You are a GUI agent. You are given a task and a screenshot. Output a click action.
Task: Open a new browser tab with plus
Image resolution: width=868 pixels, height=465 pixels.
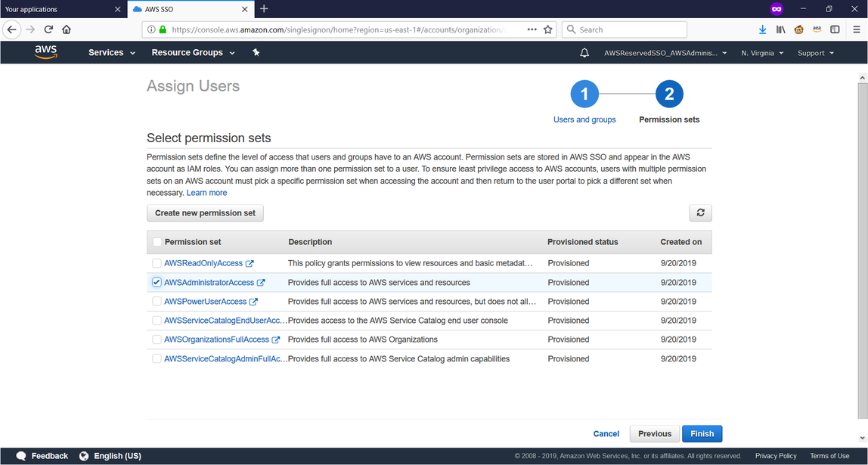(x=264, y=9)
